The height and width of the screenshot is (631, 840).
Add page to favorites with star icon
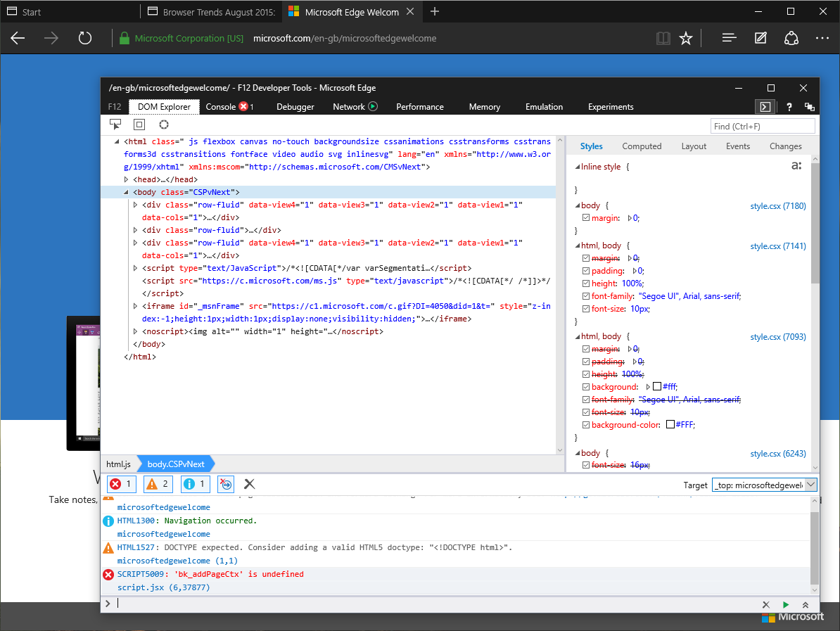686,38
